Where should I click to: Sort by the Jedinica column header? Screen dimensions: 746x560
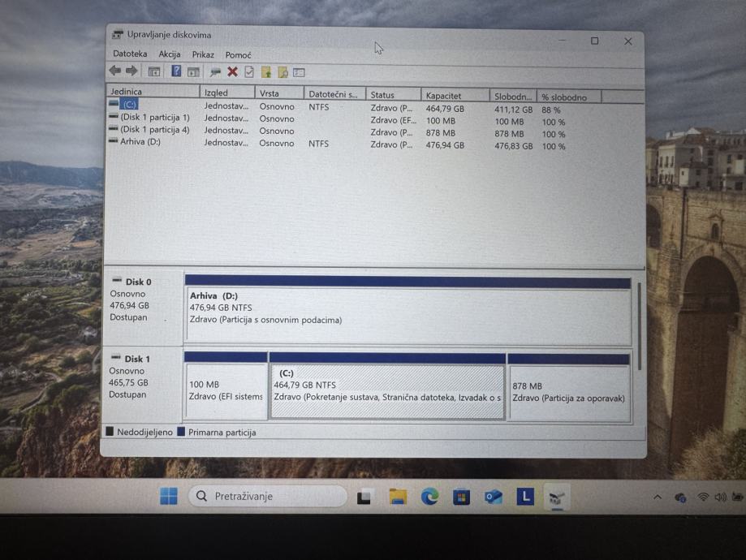[x=153, y=92]
